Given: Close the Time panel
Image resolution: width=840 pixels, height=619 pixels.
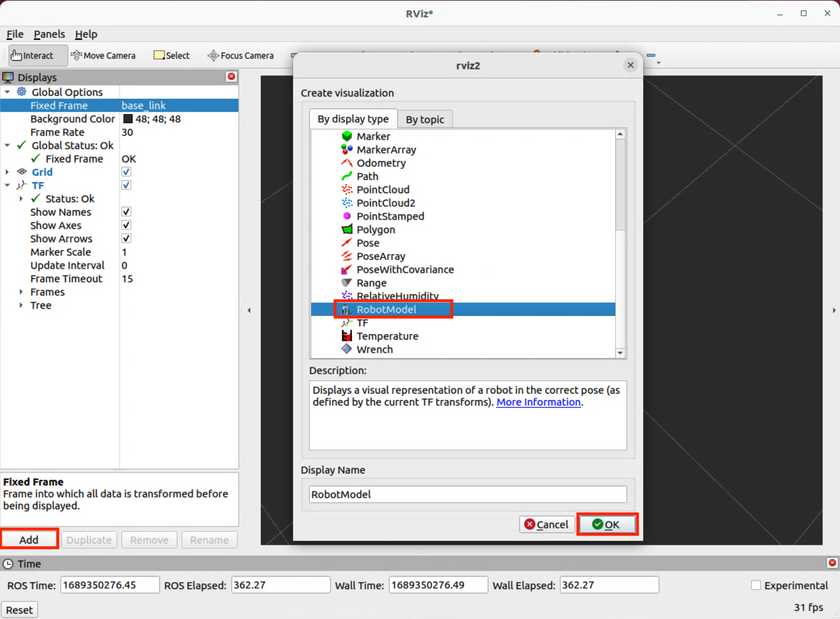Looking at the screenshot, I should [832, 563].
